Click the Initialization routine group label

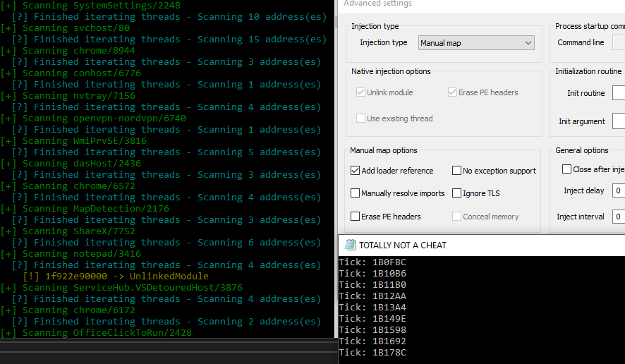click(588, 71)
